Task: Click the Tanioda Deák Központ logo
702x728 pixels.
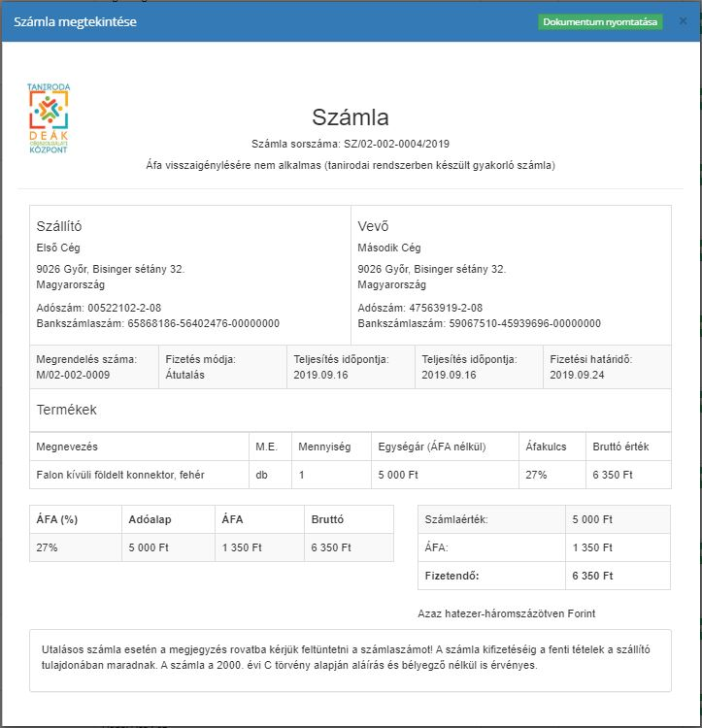Action: 49,119
